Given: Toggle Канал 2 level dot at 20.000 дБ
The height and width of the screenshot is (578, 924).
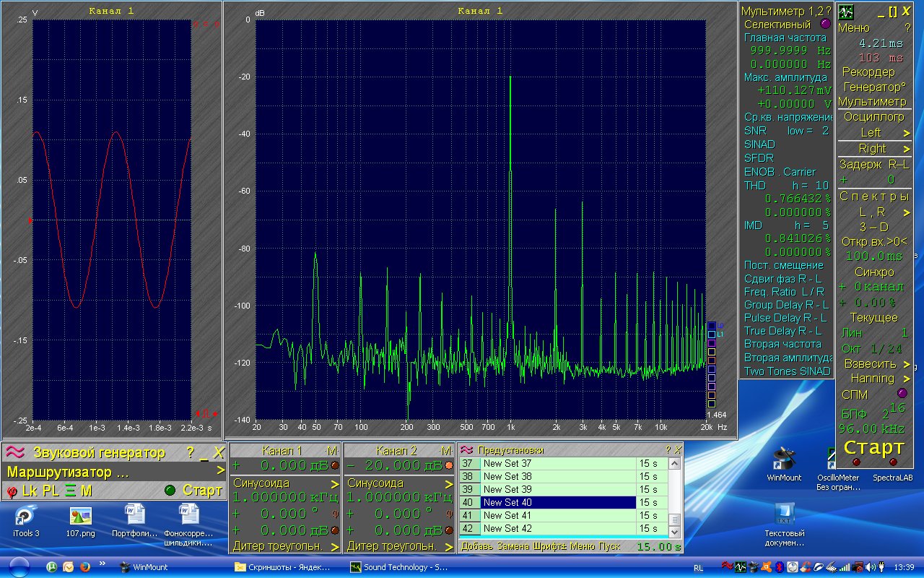Looking at the screenshot, I should pos(449,465).
